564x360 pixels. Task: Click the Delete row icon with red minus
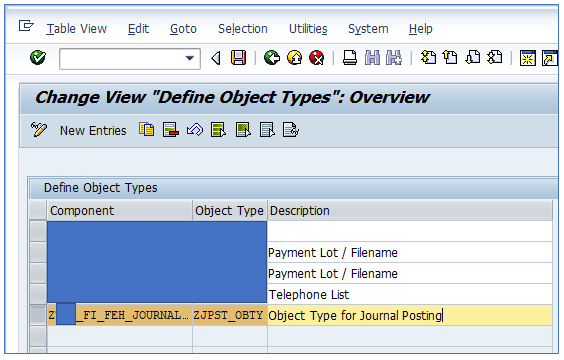(171, 129)
